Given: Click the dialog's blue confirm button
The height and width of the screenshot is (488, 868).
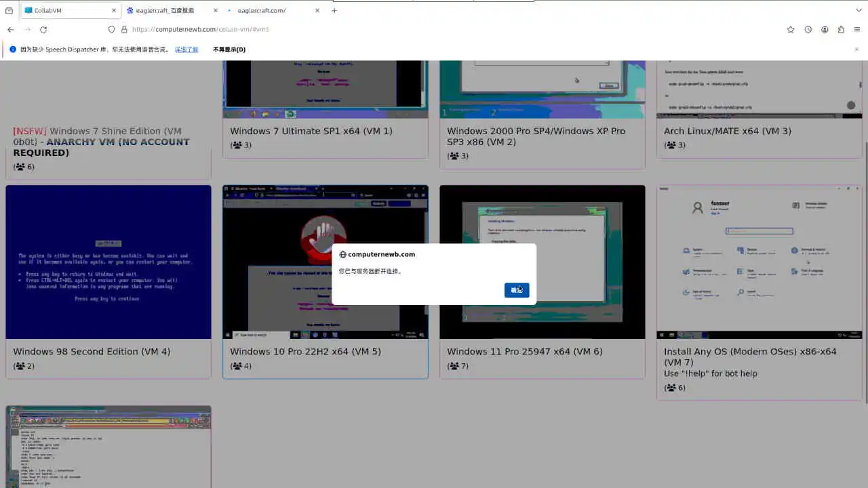Looking at the screenshot, I should pos(517,290).
